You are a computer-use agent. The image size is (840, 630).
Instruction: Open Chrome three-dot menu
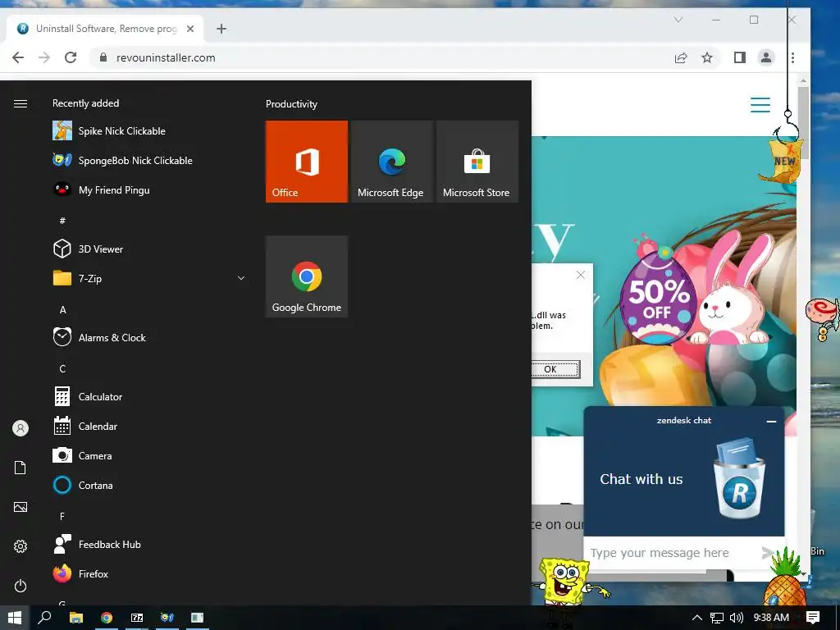[x=793, y=57]
